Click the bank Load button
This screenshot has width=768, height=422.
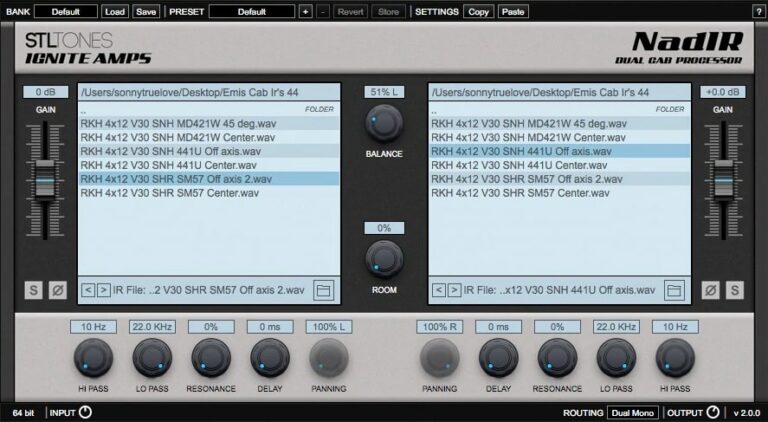tap(115, 12)
